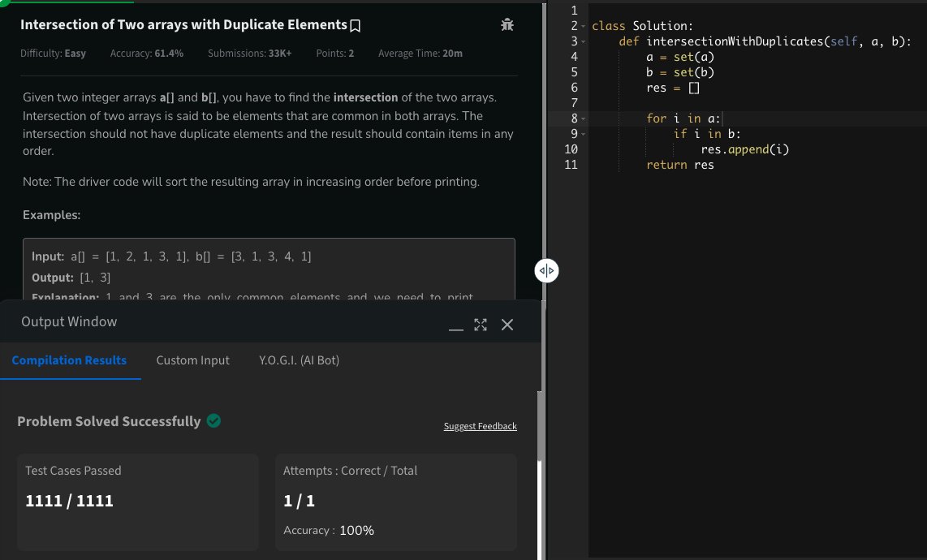
Task: Collapse the for loop fold arrow on line 8
Action: [x=584, y=118]
